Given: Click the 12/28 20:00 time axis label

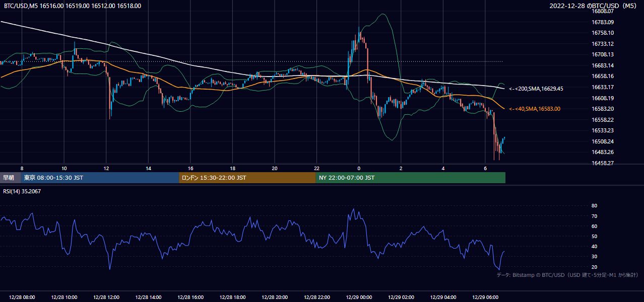Looking at the screenshot, I should tap(275, 297).
